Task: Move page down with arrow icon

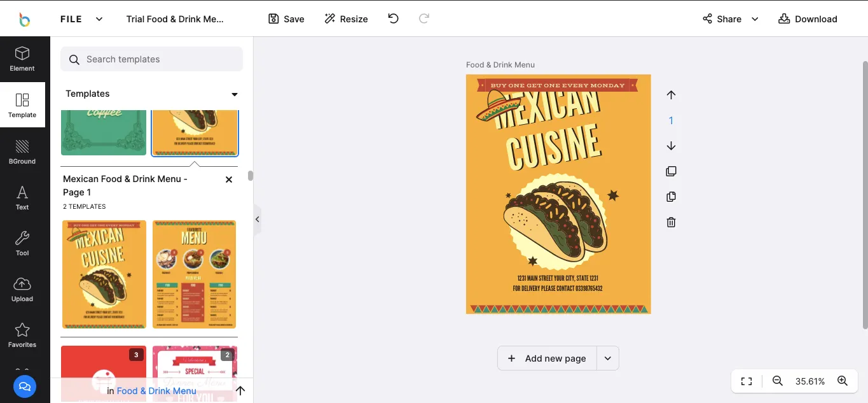Action: pos(671,146)
